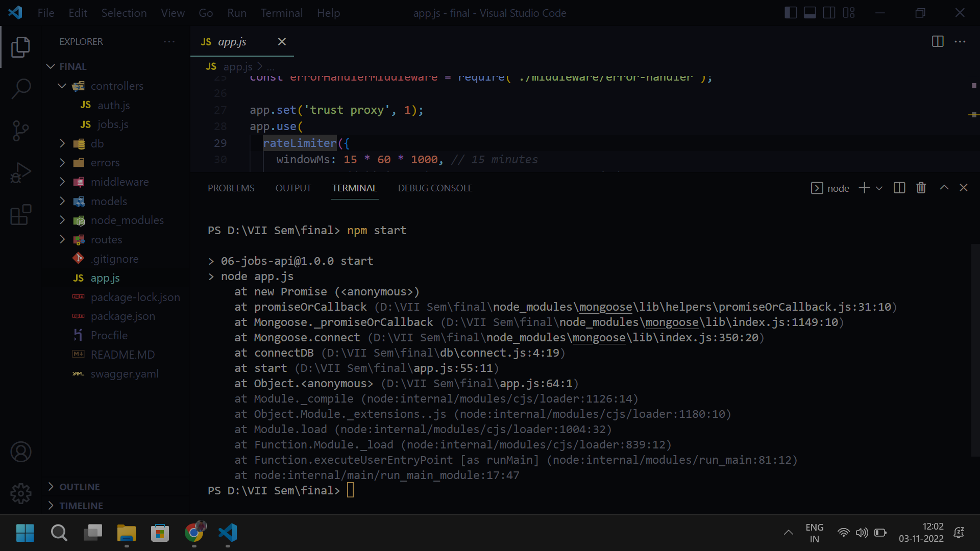Open the Explorer view in the activity bar

point(20,47)
